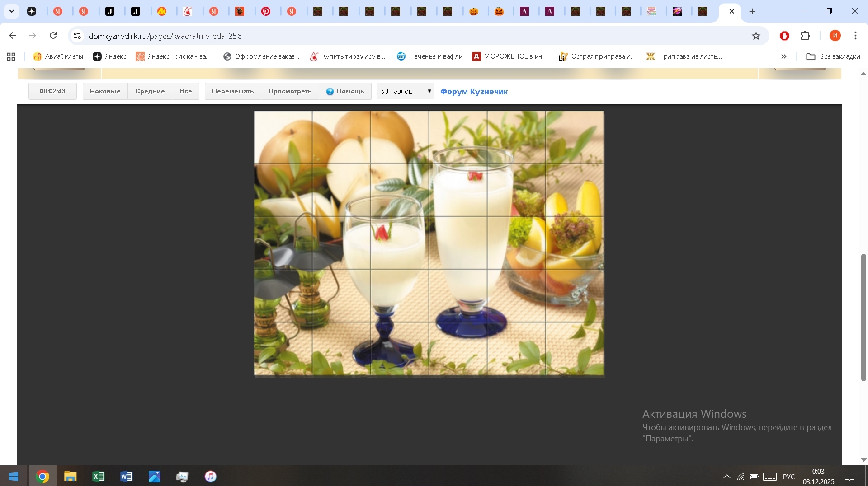
Task: Preview the image with Просмотреть
Action: [290, 91]
